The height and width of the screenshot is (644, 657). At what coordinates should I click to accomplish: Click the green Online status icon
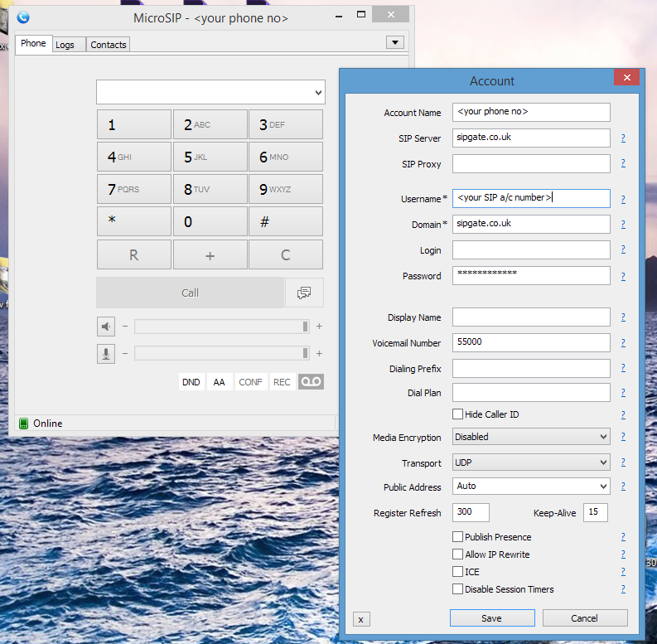(x=23, y=423)
